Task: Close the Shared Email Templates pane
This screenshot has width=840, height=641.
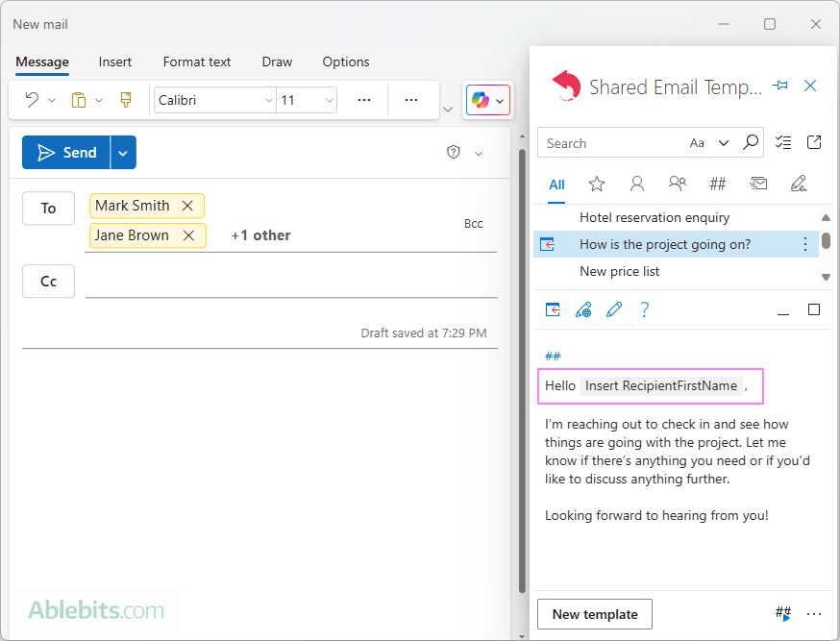Action: [810, 86]
